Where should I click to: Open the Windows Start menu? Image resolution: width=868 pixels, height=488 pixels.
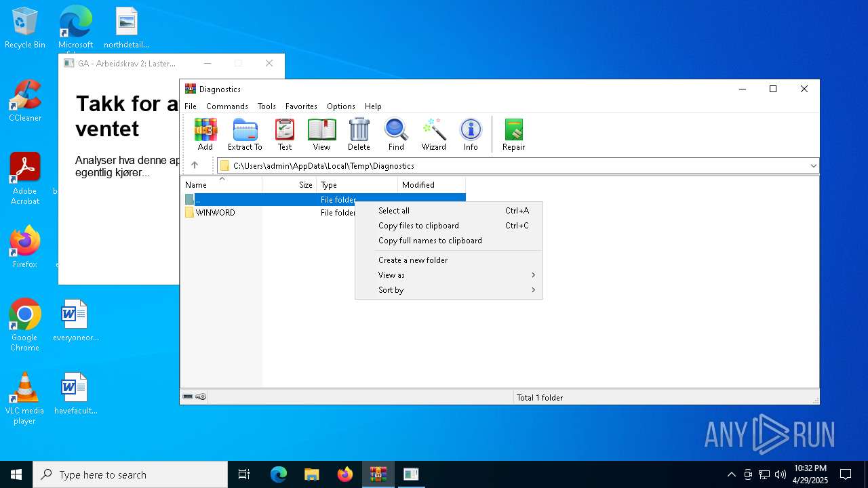[16, 474]
